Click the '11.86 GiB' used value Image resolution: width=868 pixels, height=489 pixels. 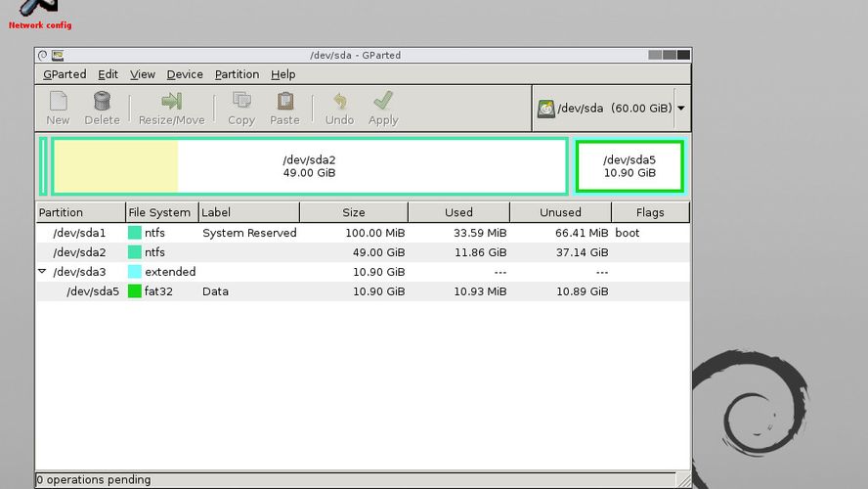coord(481,252)
